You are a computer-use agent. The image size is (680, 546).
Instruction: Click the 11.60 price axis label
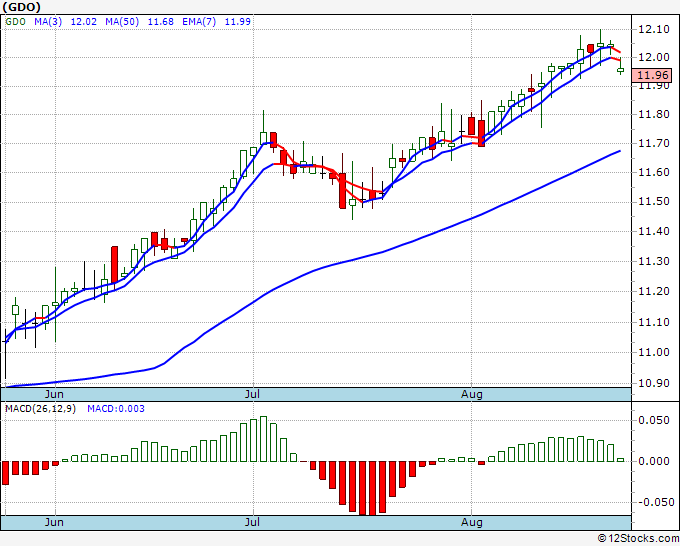point(654,172)
